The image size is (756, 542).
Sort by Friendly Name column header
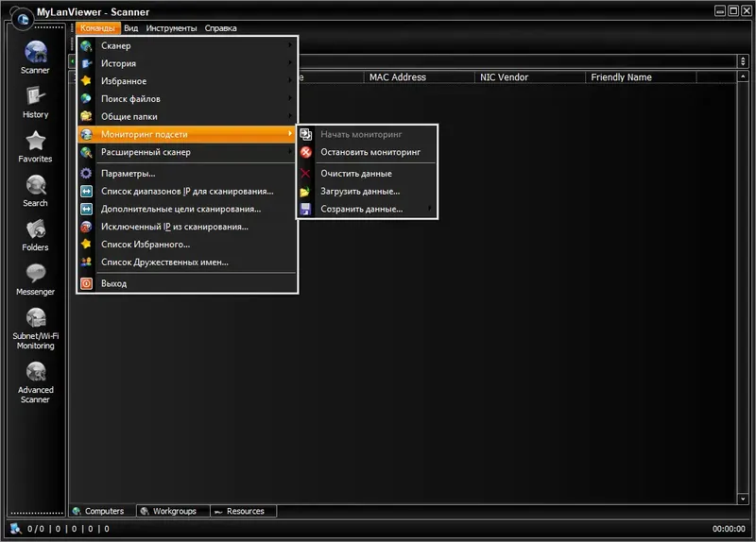click(641, 77)
